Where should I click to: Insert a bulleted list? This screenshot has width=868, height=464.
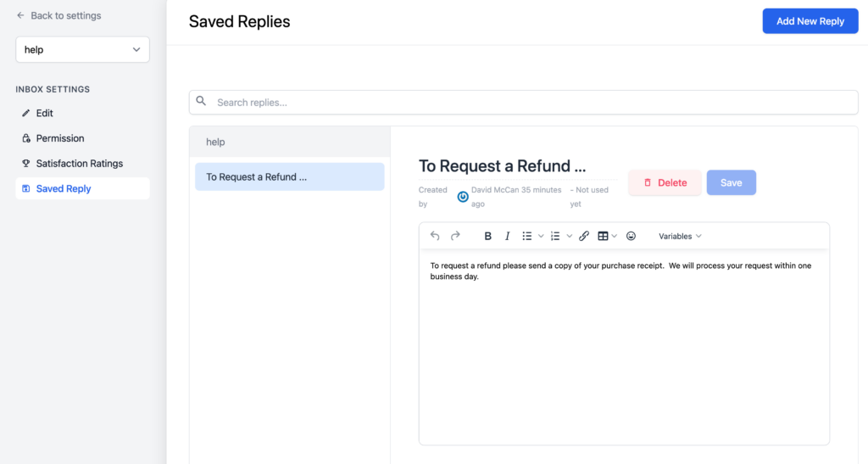point(527,236)
